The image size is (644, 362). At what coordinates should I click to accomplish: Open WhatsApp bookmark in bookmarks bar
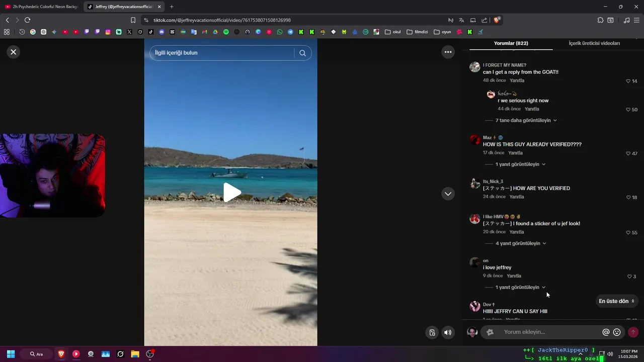pyautogui.click(x=280, y=32)
